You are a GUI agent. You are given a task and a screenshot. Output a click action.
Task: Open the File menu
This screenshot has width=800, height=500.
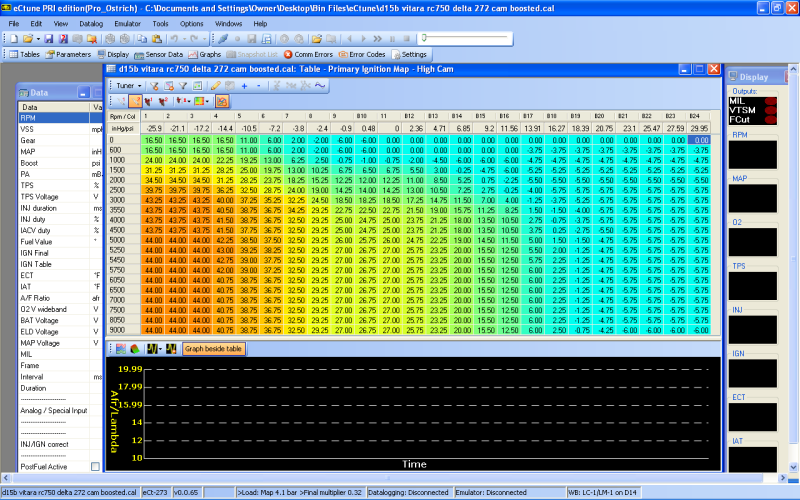point(14,23)
